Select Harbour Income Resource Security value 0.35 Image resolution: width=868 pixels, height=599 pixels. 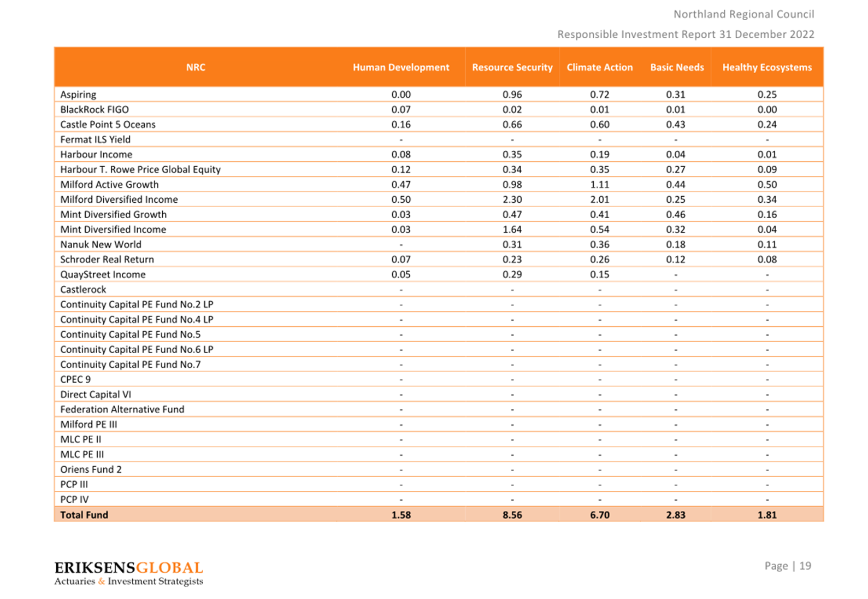(512, 155)
